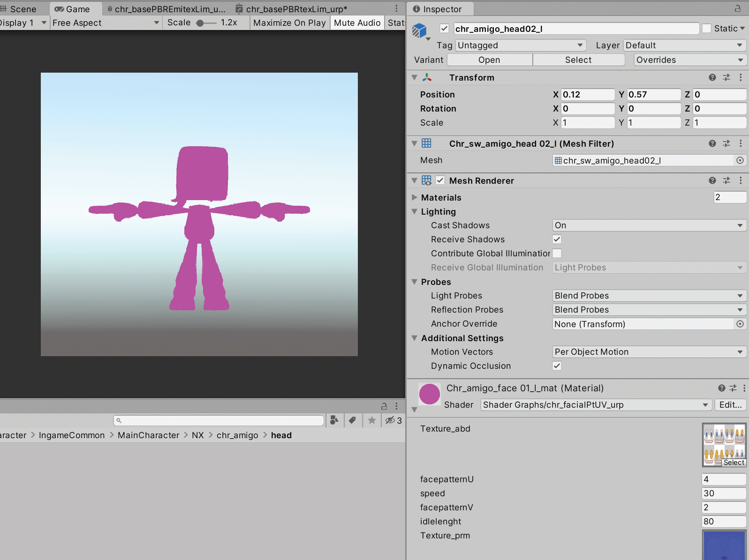Open Mesh Filter three-dot context menu
Screen dimensions: 749x560
pyautogui.click(x=741, y=143)
